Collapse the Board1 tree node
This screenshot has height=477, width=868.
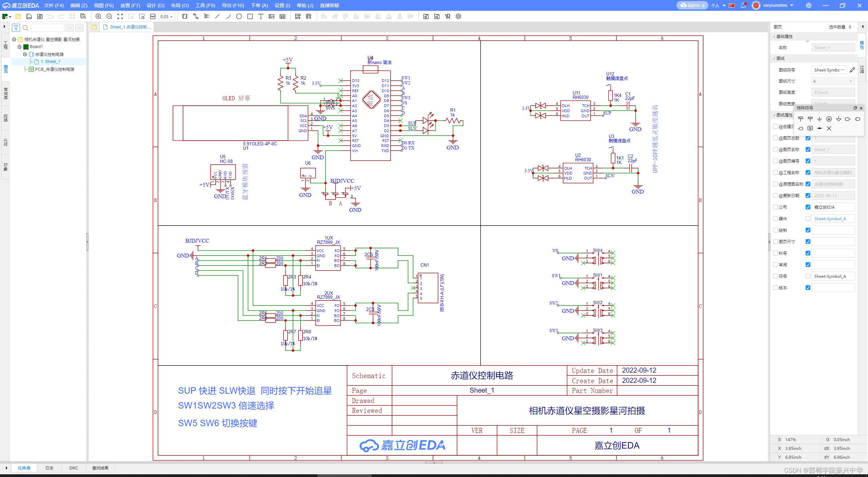(x=20, y=47)
